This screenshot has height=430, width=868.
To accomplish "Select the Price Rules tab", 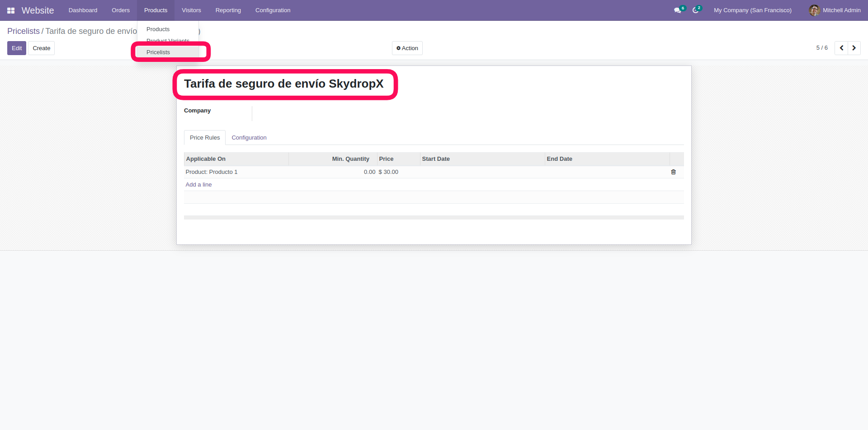I will pyautogui.click(x=205, y=138).
